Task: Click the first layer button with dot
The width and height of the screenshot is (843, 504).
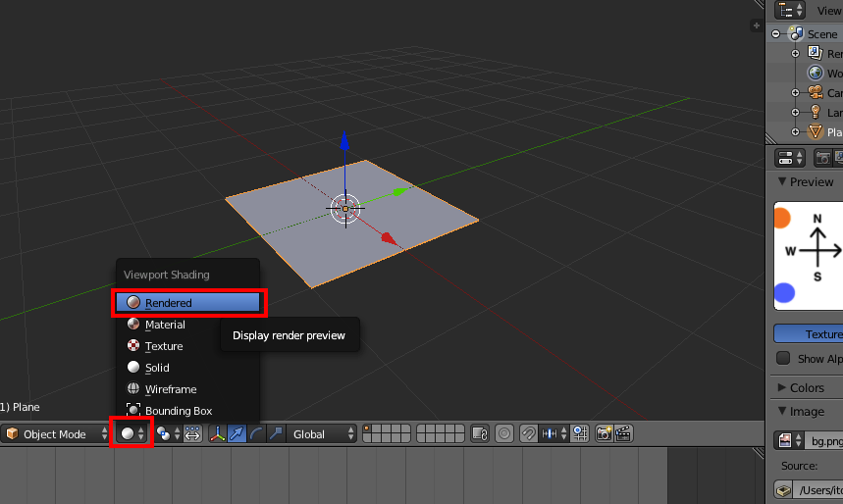Action: click(367, 429)
